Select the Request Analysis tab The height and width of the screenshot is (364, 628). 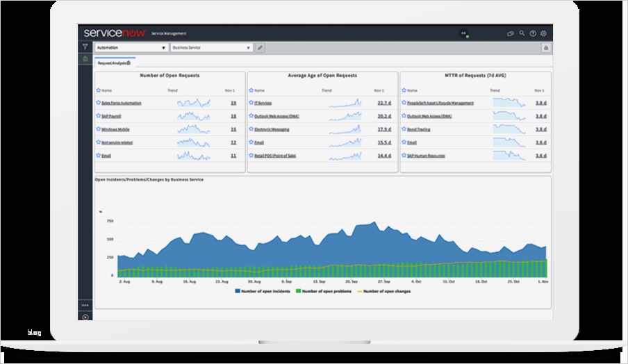click(115, 63)
